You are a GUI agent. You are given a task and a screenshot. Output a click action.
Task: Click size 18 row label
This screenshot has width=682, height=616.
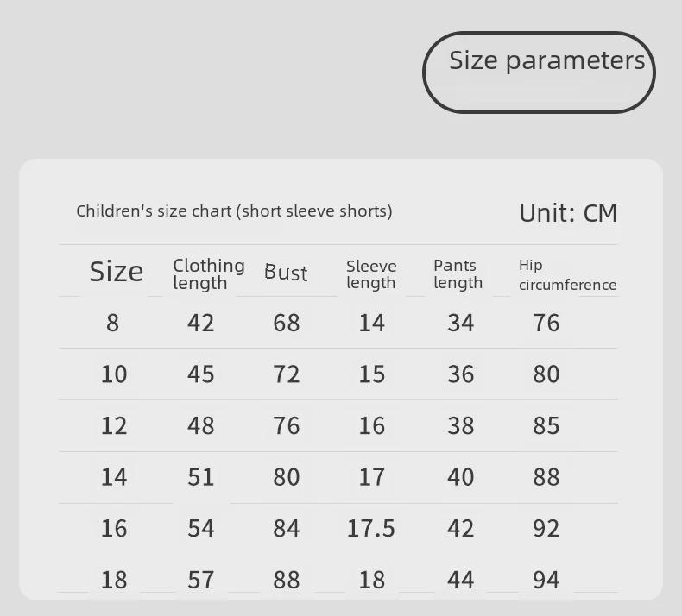113,580
